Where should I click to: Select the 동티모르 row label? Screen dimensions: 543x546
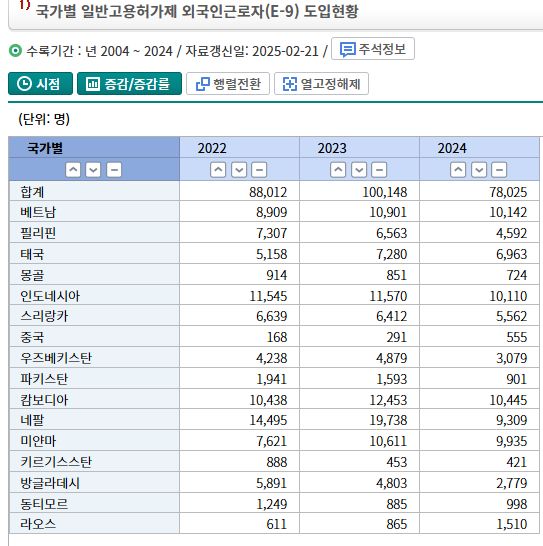tap(44, 504)
